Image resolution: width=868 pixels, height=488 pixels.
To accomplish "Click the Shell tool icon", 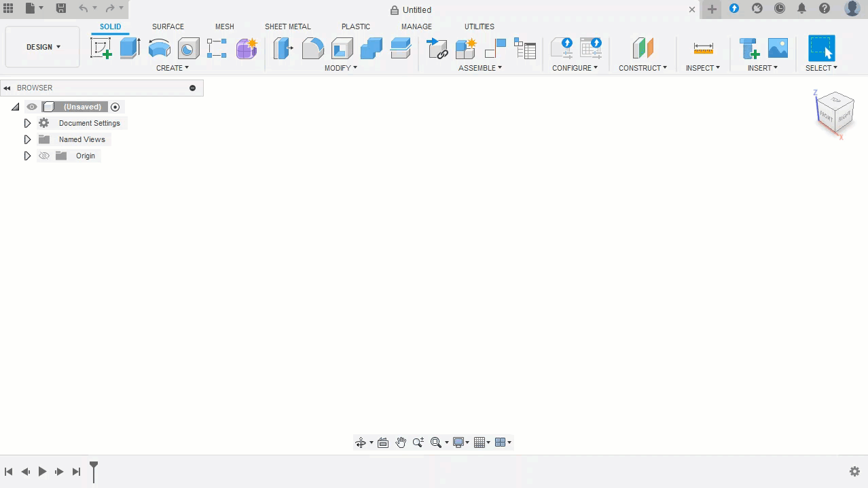I will (x=342, y=48).
